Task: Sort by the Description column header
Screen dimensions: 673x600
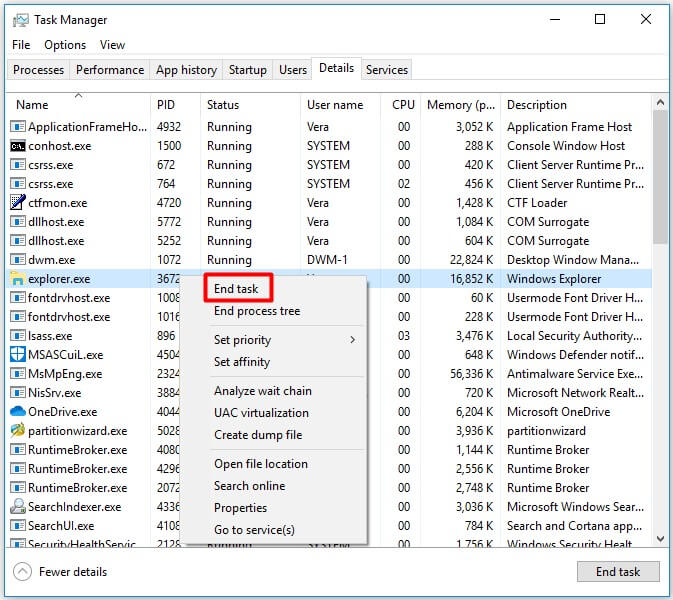Action: pyautogui.click(x=576, y=105)
